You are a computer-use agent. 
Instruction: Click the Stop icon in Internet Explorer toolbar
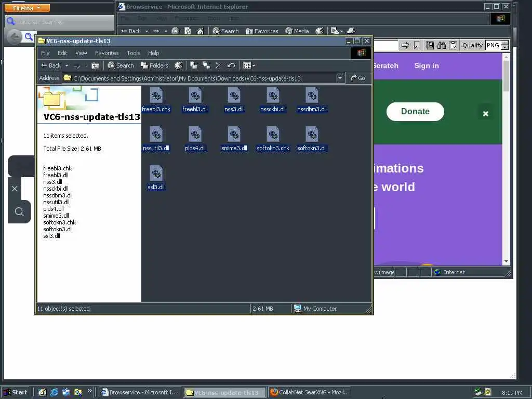(175, 31)
